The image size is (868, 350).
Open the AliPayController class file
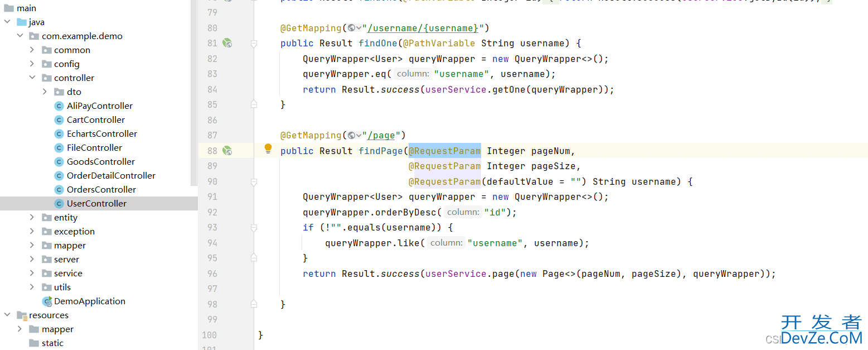point(99,106)
